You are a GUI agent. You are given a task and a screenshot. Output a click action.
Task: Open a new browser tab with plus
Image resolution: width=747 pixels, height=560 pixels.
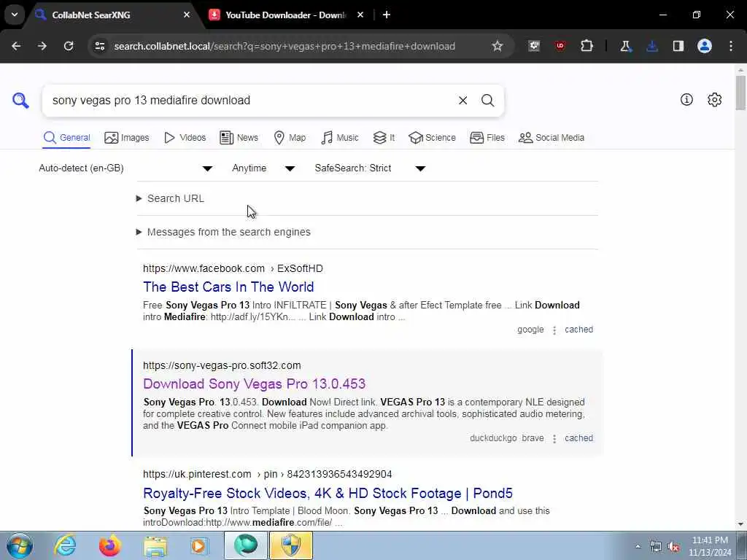click(x=387, y=15)
